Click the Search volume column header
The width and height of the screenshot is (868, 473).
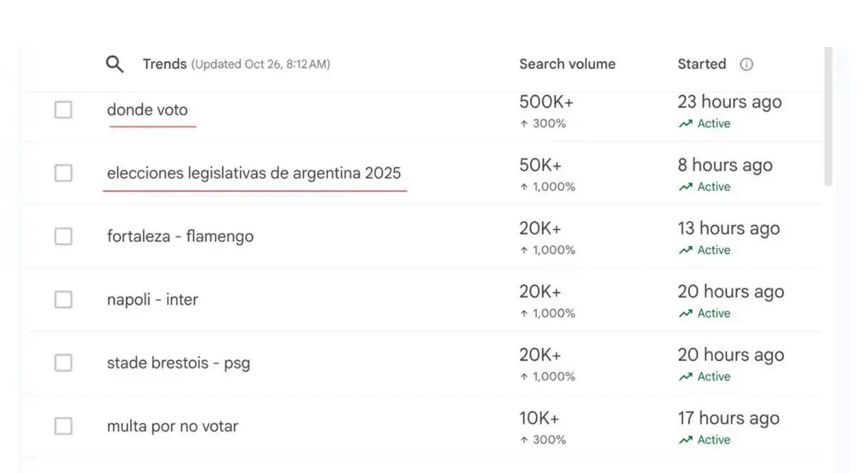[x=567, y=64]
